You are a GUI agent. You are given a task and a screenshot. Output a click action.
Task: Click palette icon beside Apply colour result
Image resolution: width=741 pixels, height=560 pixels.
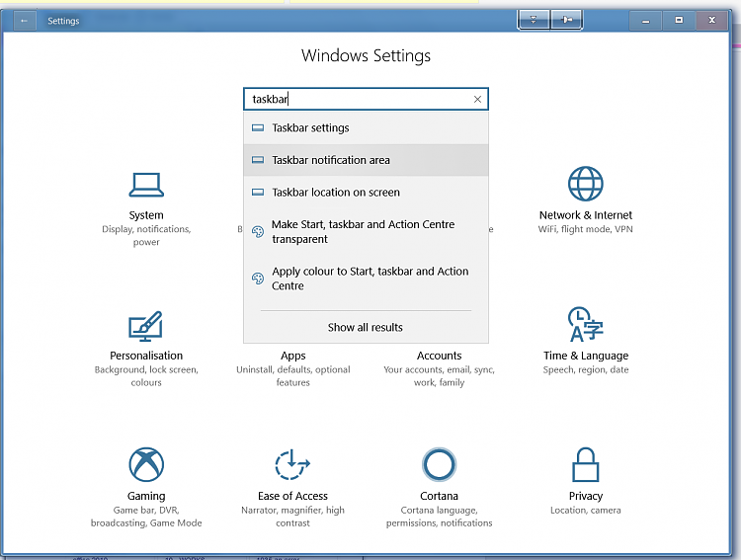click(258, 279)
